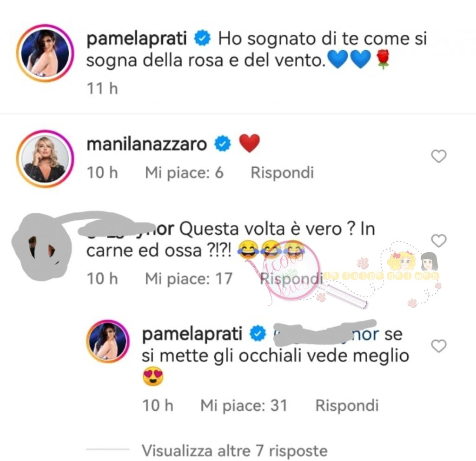View likes 'Mi piace: 31'
This screenshot has width=476, height=461.
[244, 405]
